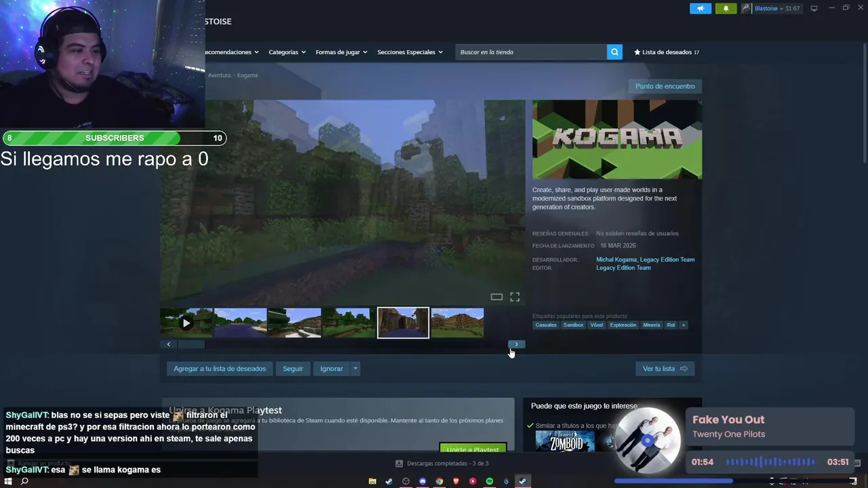Click the Windows Start button
Viewport: 868px width, 488px height.
coord(8,481)
